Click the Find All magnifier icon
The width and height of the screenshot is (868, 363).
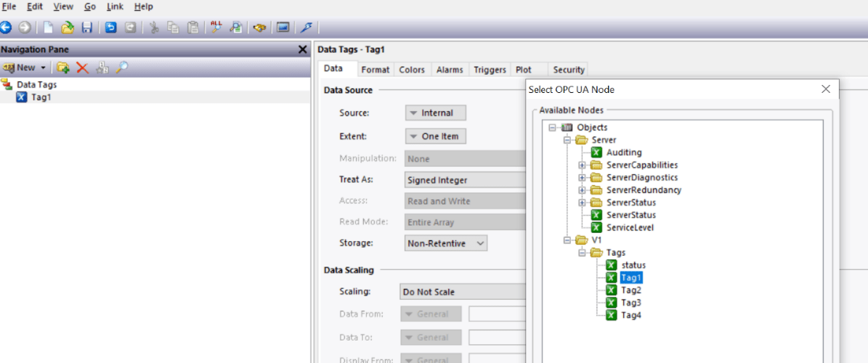(216, 27)
